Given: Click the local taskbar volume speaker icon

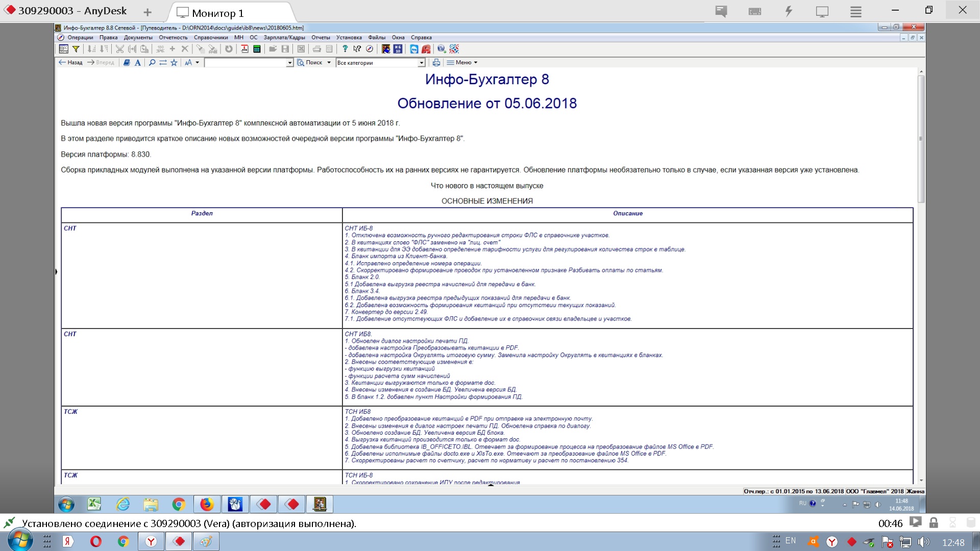Looking at the screenshot, I should tap(923, 542).
